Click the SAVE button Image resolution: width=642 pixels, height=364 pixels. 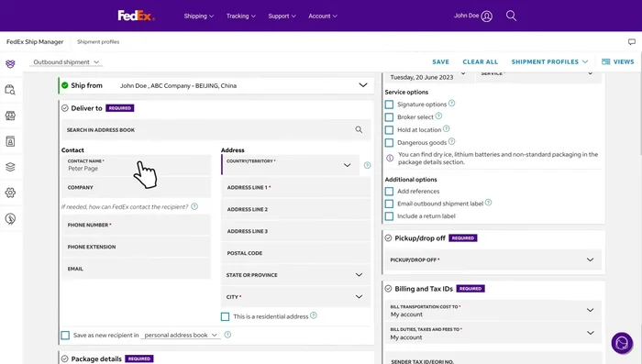click(x=440, y=61)
